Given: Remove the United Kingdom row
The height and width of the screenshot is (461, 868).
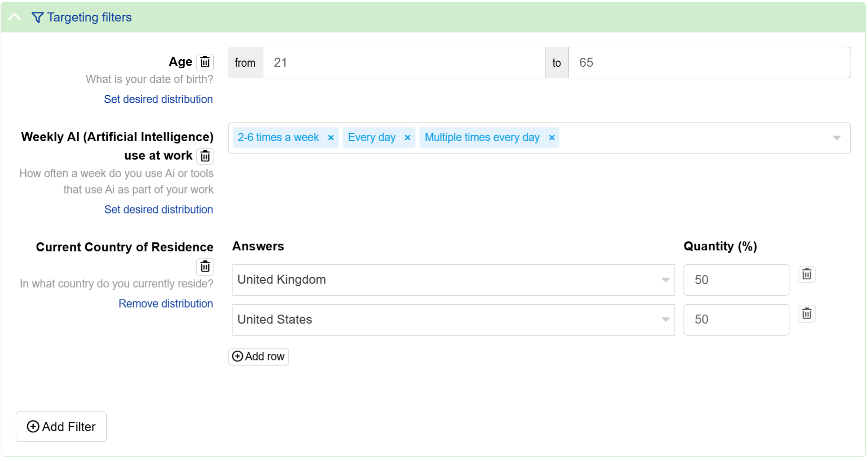Looking at the screenshot, I should click(806, 274).
